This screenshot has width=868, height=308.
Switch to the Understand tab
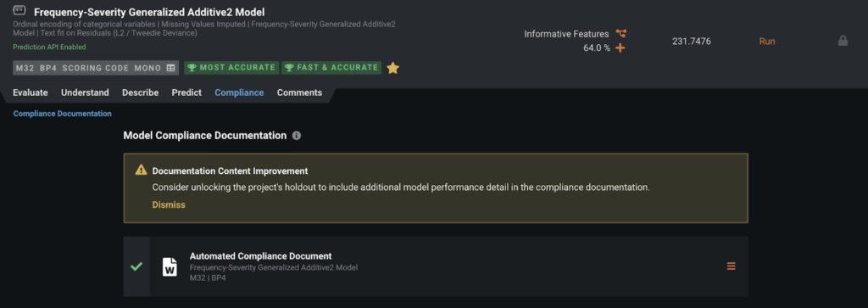85,92
